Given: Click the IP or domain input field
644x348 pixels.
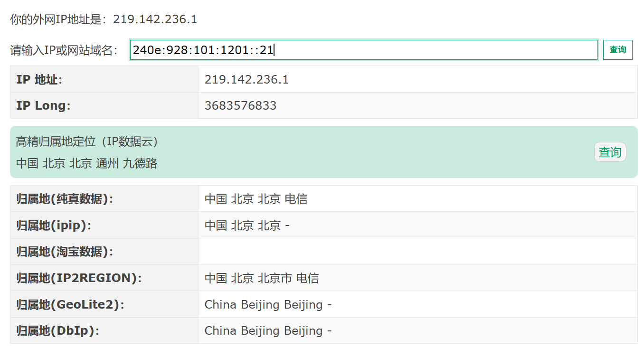Looking at the screenshot, I should [363, 50].
